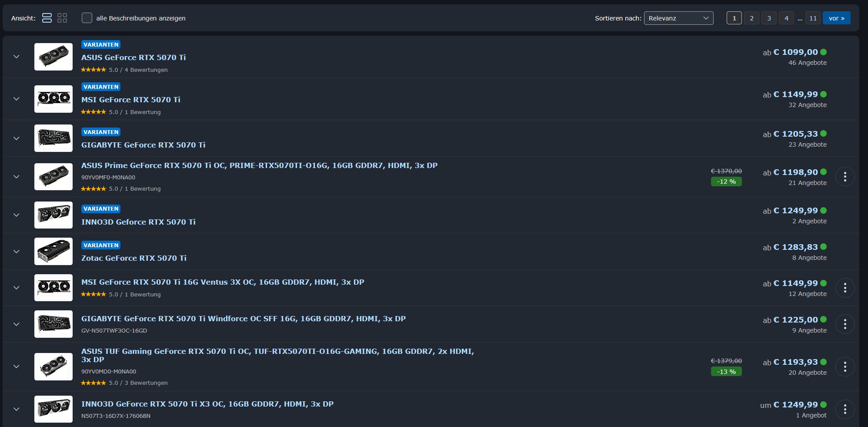
Task: Open the 'Zotac GeForce RTX 5070 Ti' link
Action: (134, 258)
